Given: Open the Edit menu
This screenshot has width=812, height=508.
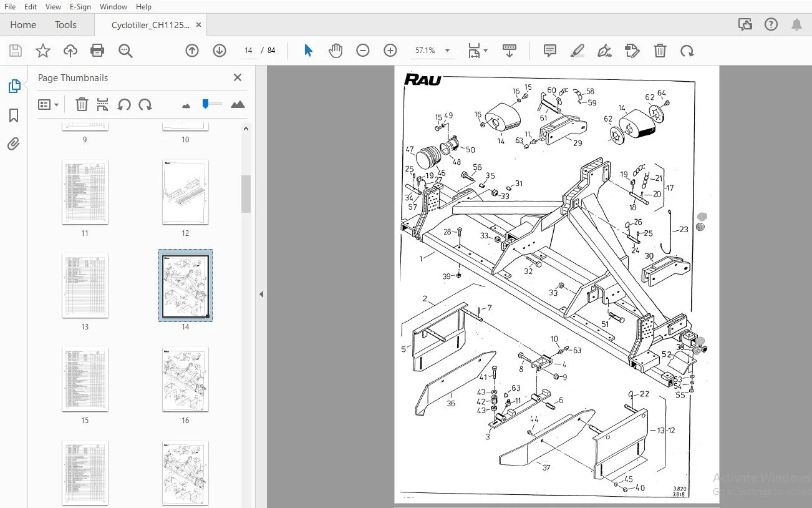Looking at the screenshot, I should coord(30,6).
